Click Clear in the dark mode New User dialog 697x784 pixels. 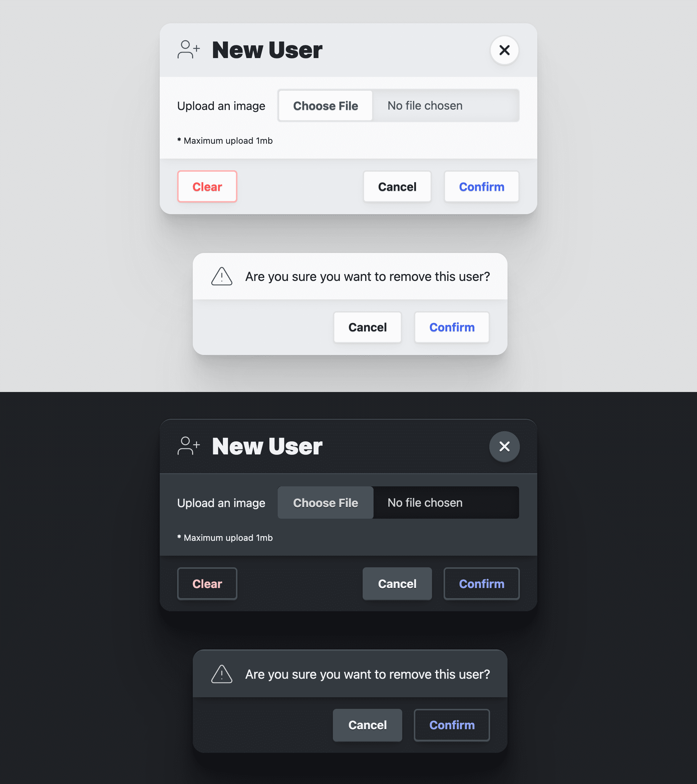coord(207,583)
